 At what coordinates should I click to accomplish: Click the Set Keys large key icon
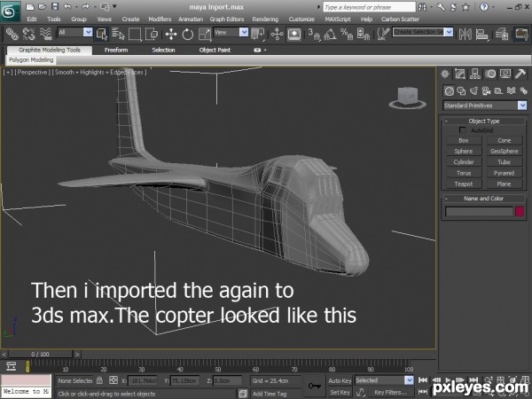[315, 386]
